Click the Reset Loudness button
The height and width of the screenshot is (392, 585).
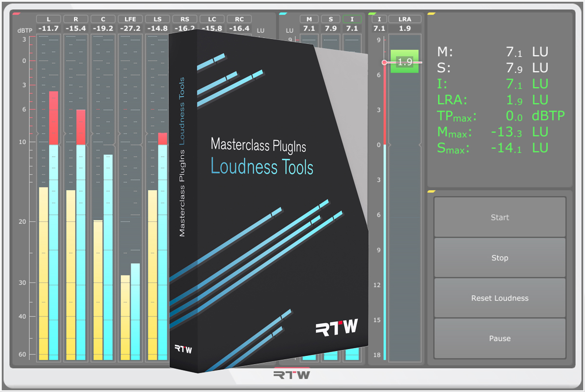pyautogui.click(x=500, y=298)
